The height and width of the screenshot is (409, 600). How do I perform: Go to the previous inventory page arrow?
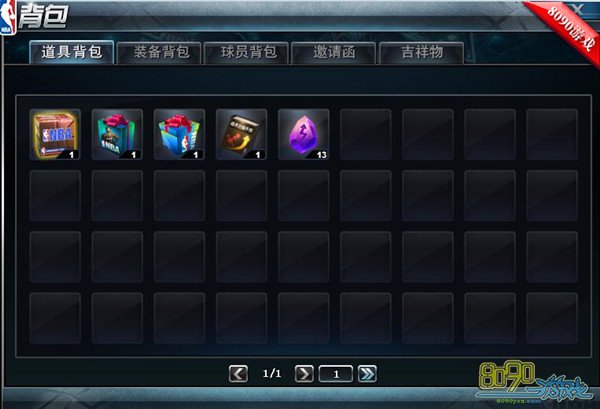pos(238,374)
